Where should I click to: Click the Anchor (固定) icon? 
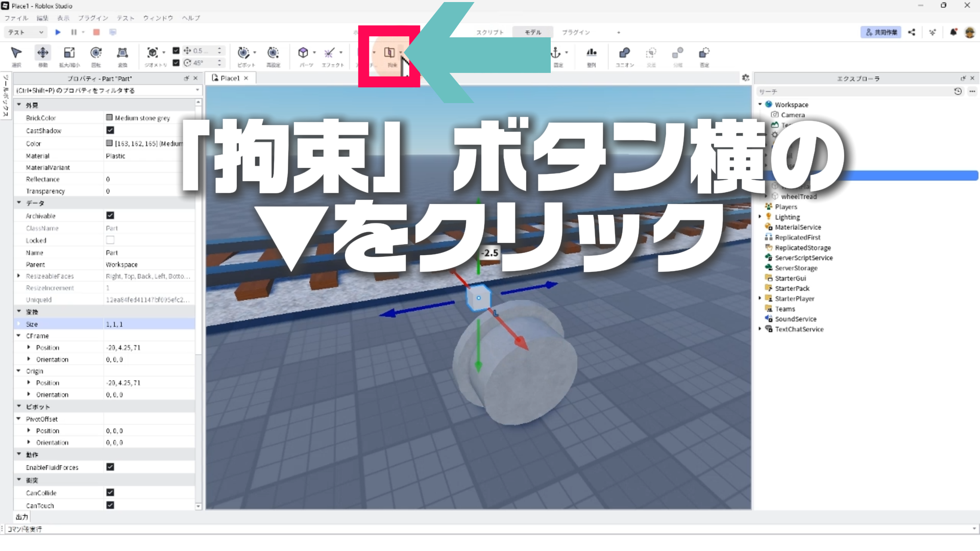click(x=555, y=53)
